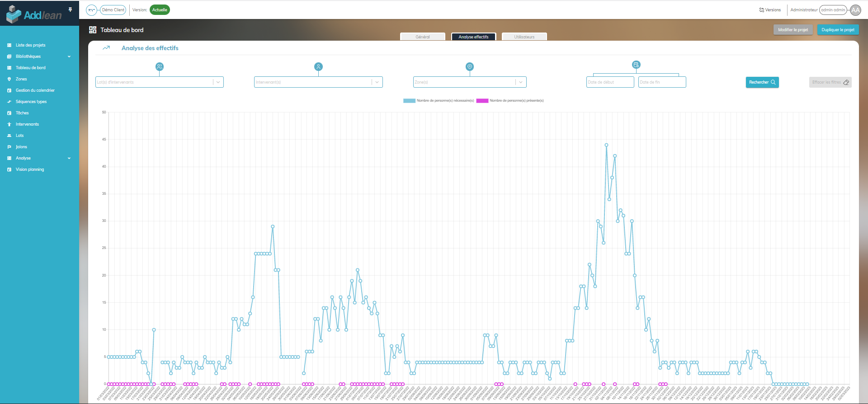Click the Dupliquer le projet button

pyautogui.click(x=838, y=30)
